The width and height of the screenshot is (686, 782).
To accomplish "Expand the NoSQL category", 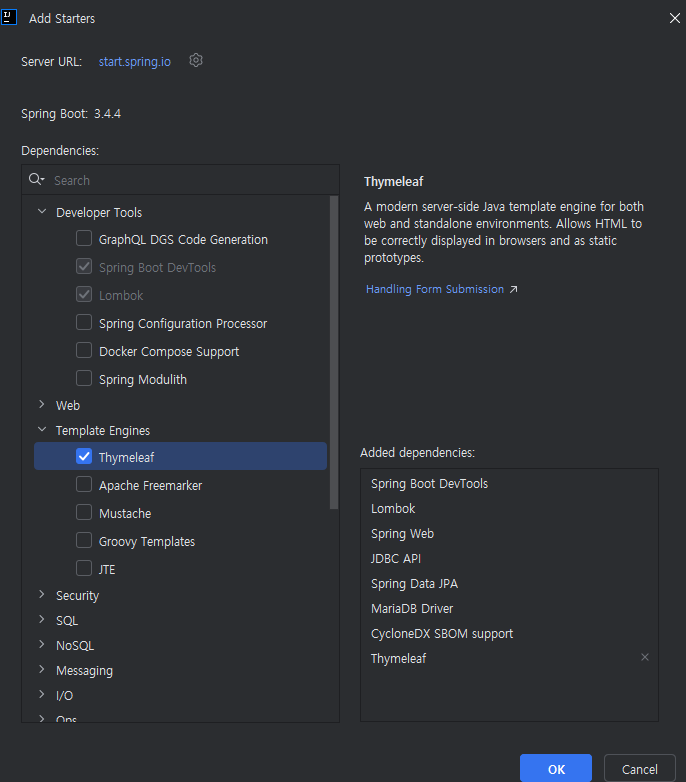I will pyautogui.click(x=42, y=644).
